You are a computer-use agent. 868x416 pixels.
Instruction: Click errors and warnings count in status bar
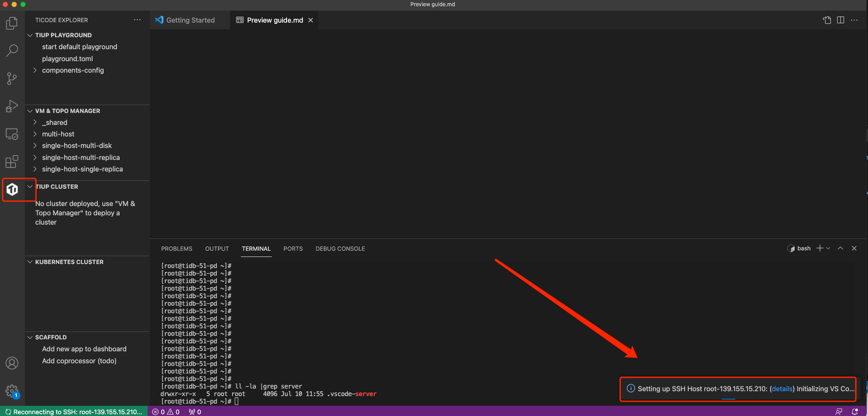point(166,412)
